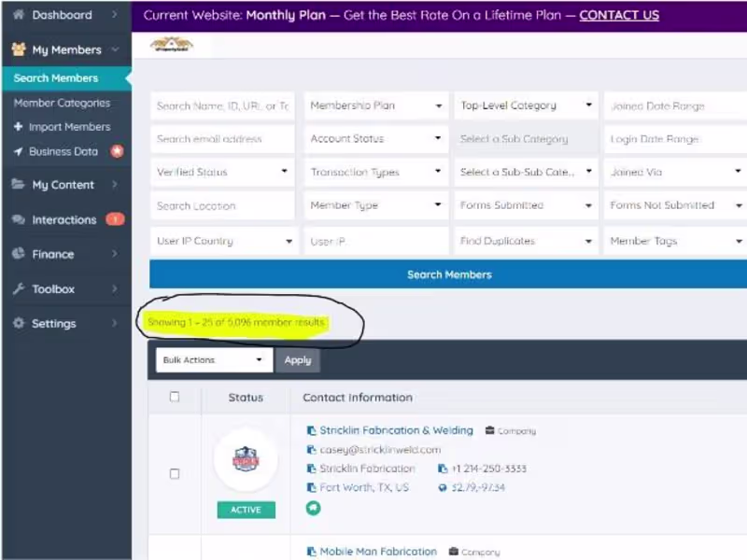Click the Dashboard home icon
This screenshot has height=560, width=747.
click(x=19, y=14)
